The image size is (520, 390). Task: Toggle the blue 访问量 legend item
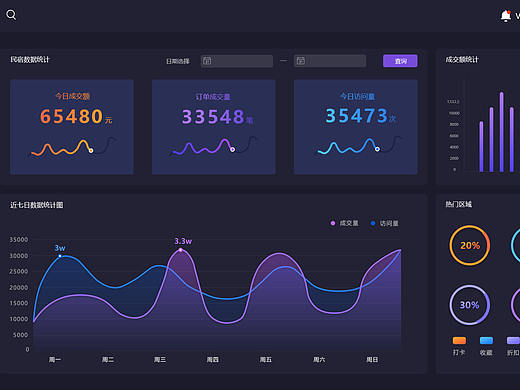point(385,223)
